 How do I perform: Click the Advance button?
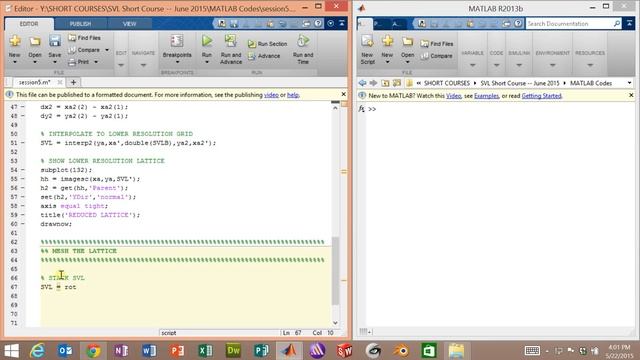(264, 56)
